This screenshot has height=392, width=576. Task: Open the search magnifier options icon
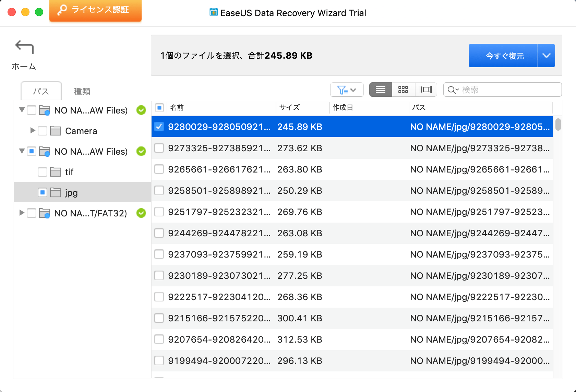[x=453, y=90]
